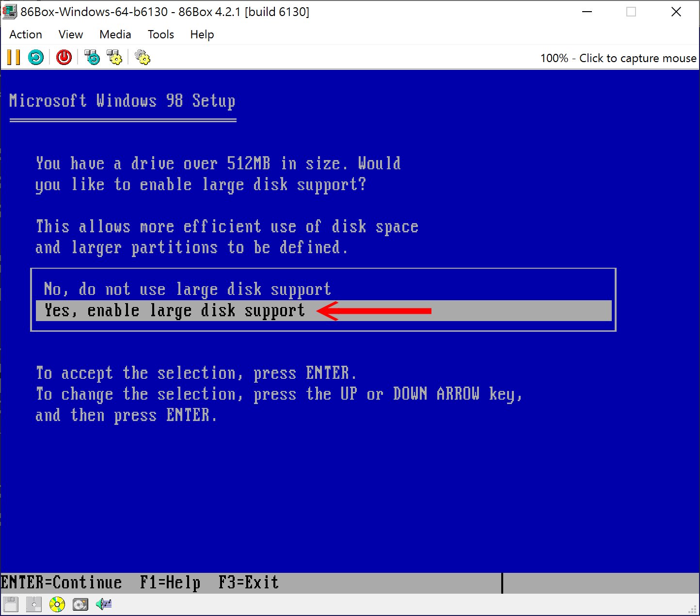Open the Help menu
This screenshot has height=616, width=700.
pos(202,34)
